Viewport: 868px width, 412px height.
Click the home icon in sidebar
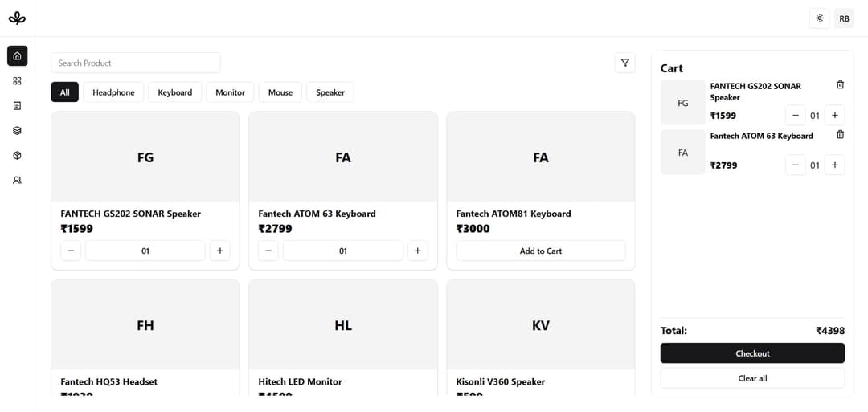pyautogui.click(x=17, y=55)
